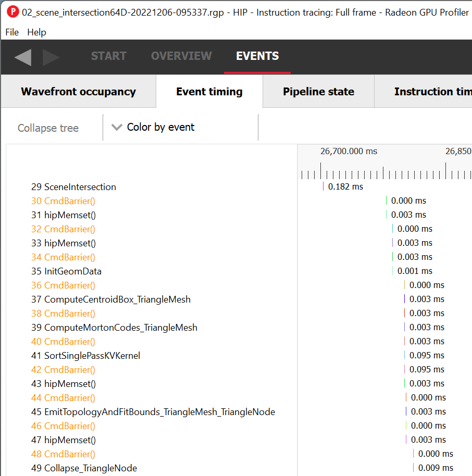
Task: Switch to the START section
Action: coord(108,56)
